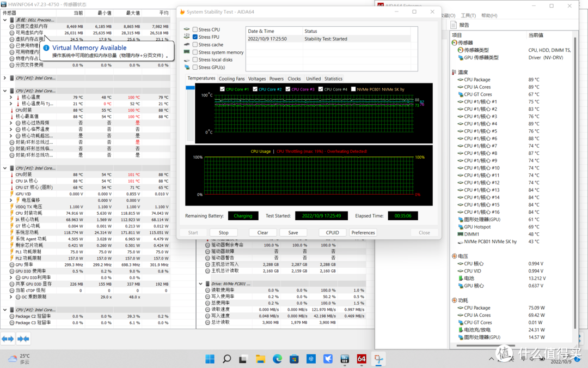Expand the 核心临界温度 row
This screenshot has height=368, width=588.
[x=11, y=129]
